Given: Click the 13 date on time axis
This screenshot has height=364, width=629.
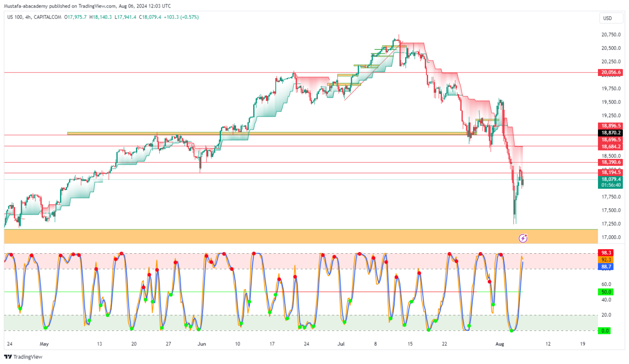Looking at the screenshot, I should coord(99,344).
